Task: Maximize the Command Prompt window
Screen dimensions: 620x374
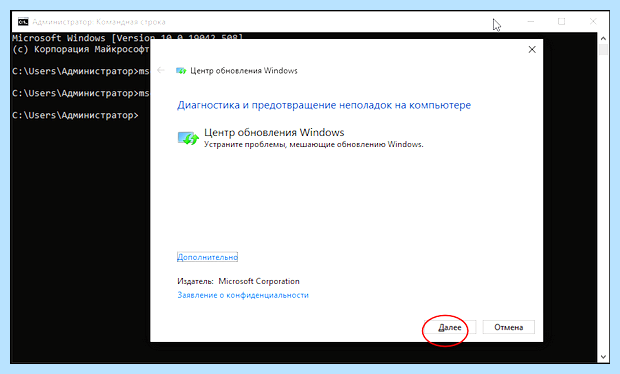Action: [561, 21]
